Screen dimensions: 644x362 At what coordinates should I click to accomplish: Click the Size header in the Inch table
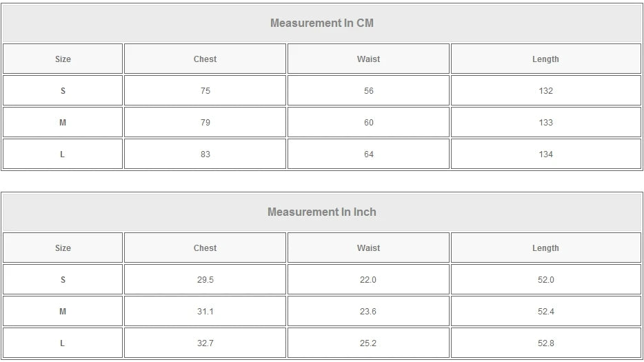[x=63, y=248]
